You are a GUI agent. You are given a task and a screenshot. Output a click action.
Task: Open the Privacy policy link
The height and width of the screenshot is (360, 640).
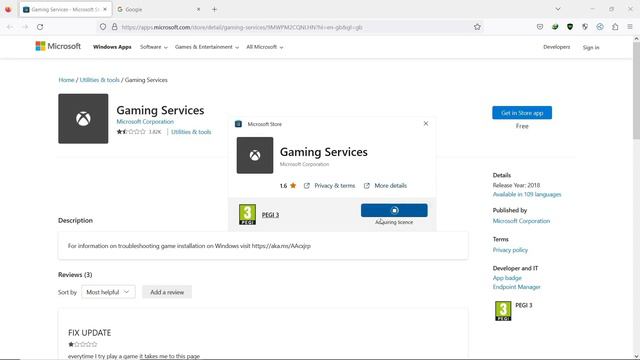click(x=510, y=250)
